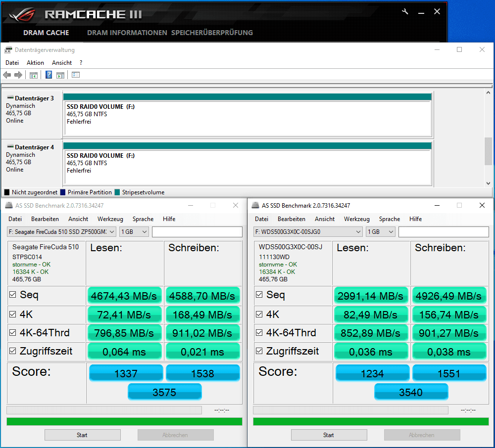Screen dimensions: 495x448
Task: Open Sprache menu in right AS SSD window
Action: coord(390,219)
